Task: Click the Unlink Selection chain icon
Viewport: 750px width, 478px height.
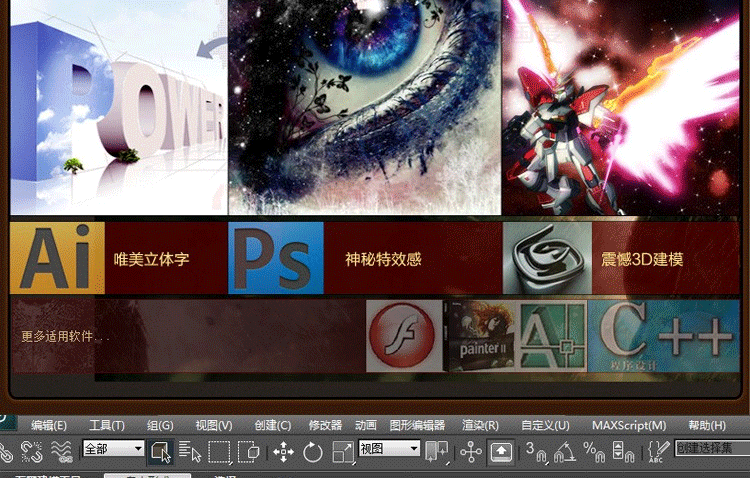Action: point(32,451)
